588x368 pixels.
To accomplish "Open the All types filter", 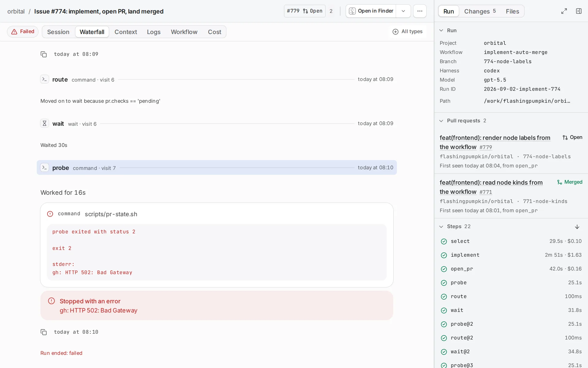I will 407,32.
